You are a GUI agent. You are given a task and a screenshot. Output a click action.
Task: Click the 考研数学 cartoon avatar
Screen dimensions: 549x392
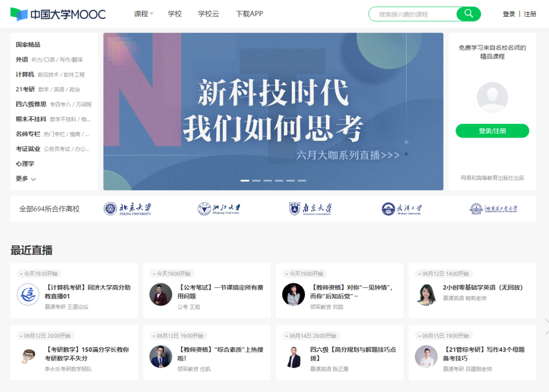(28, 356)
